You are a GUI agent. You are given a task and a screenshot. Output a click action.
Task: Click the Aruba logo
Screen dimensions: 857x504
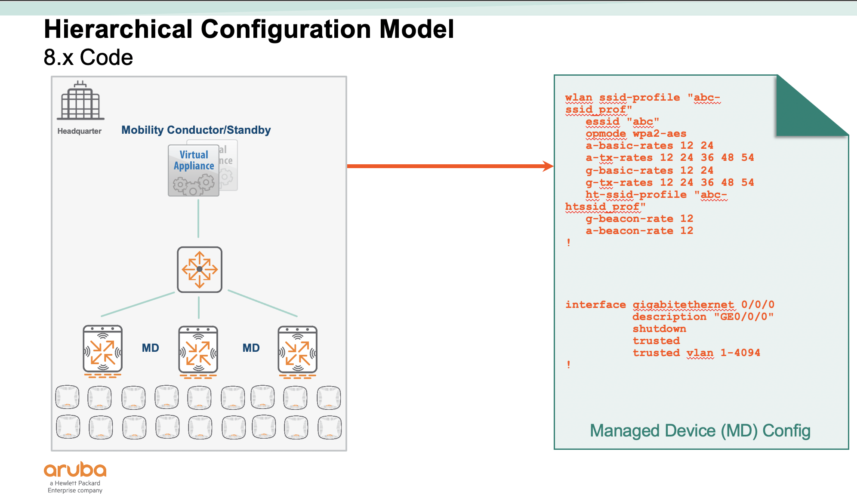pyautogui.click(x=75, y=470)
